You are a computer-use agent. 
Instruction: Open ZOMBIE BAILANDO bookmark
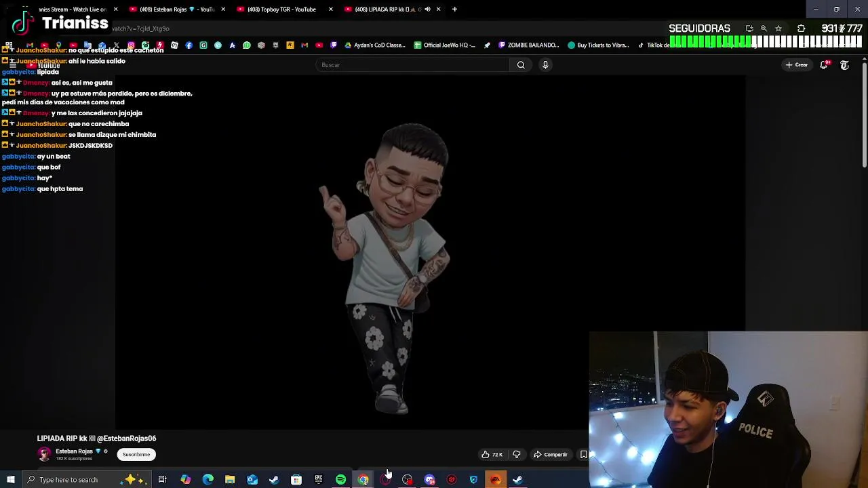pos(528,45)
